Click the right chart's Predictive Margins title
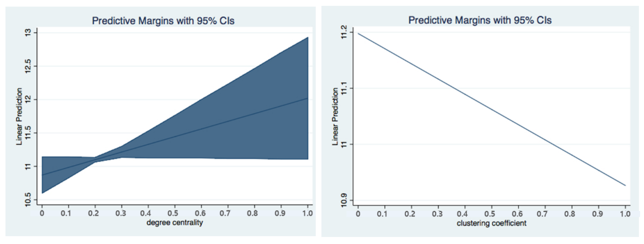Image resolution: width=644 pixels, height=244 pixels. click(x=480, y=20)
